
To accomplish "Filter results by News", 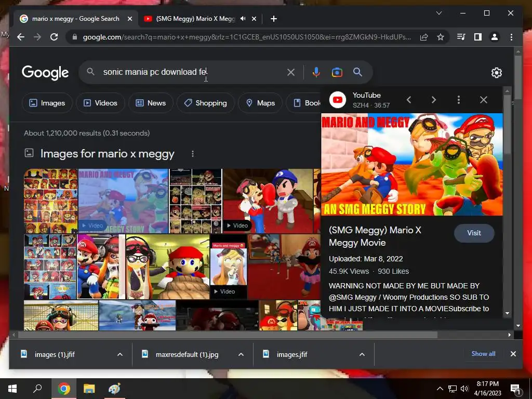I will click(151, 103).
